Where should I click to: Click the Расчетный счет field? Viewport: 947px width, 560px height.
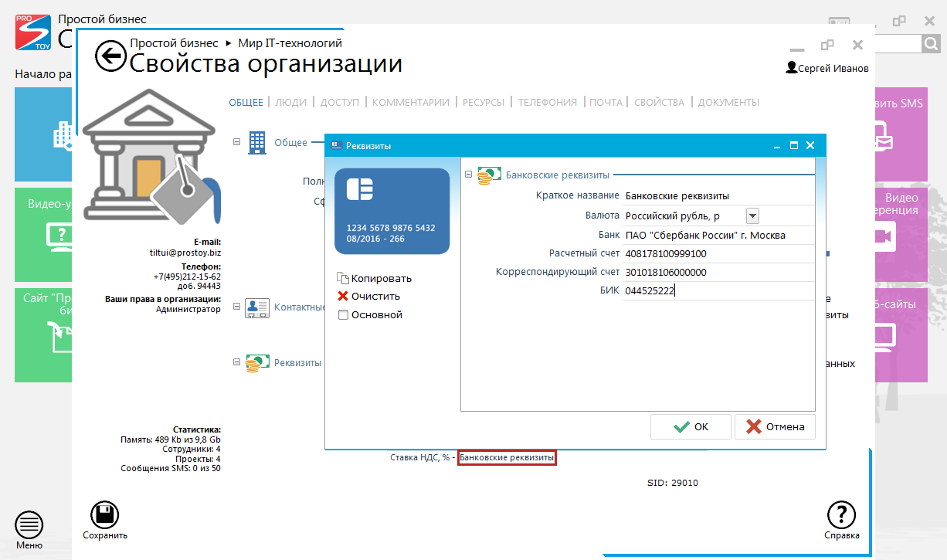718,253
